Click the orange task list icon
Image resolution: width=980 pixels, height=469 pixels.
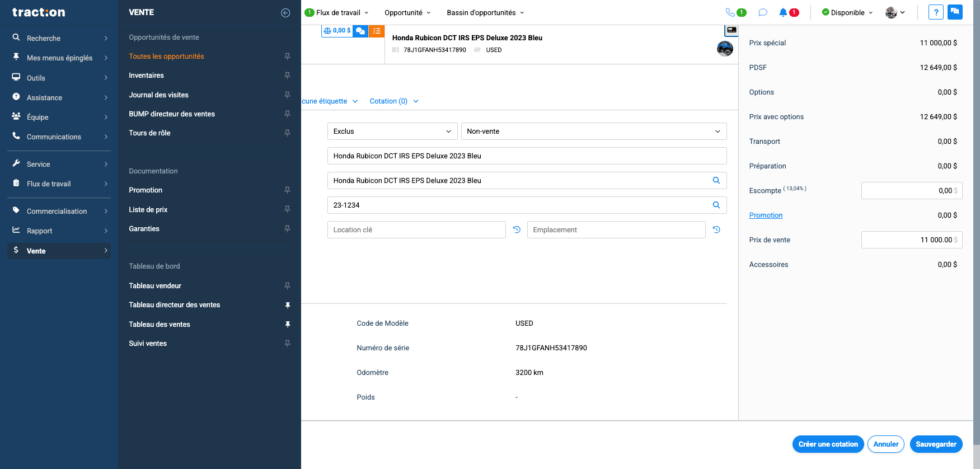[x=377, y=31]
